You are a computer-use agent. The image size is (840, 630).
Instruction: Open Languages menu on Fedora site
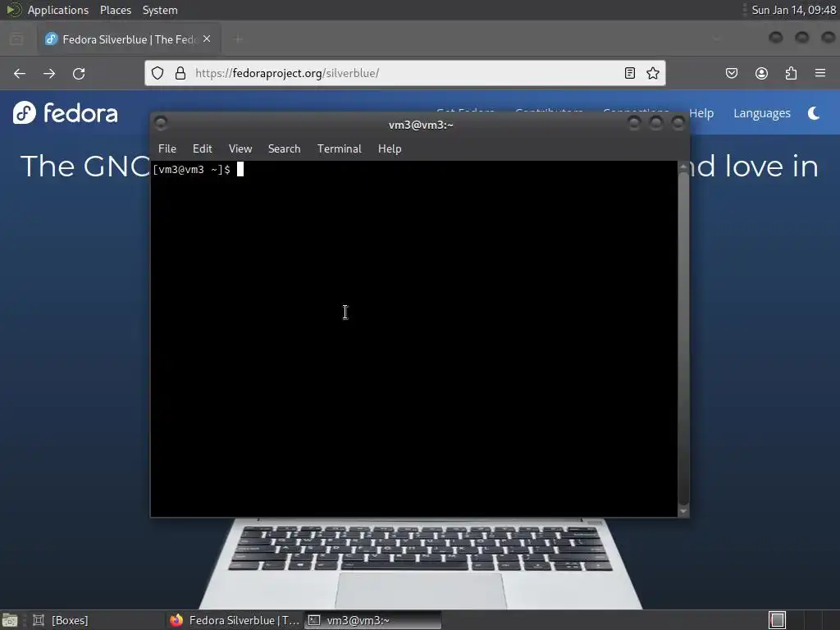762,113
